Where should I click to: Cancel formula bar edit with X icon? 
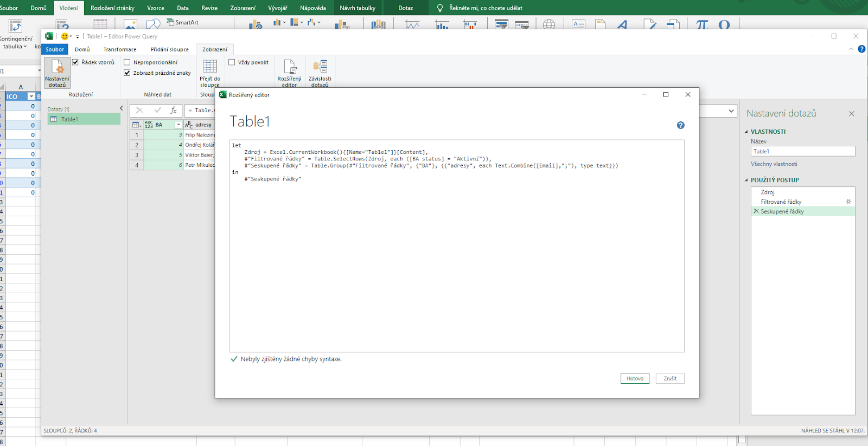point(139,110)
